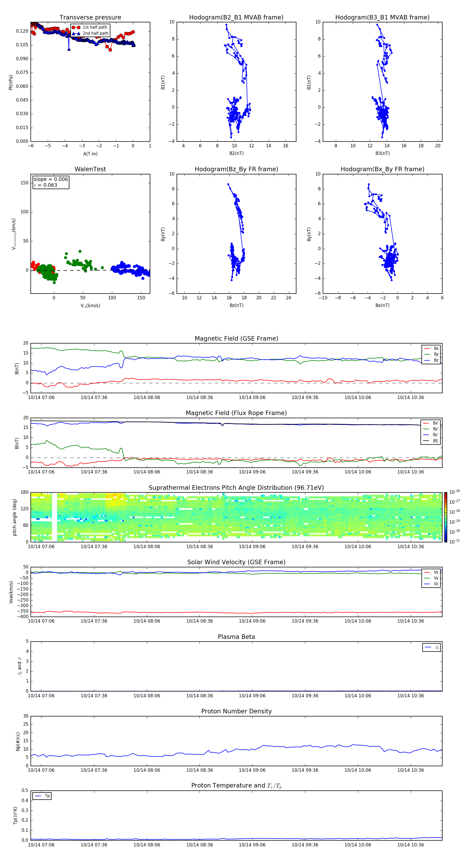Screen dimensions: 473x868
Task: Click the 'pitch angle (deg)' axis label
Action: coord(14,517)
